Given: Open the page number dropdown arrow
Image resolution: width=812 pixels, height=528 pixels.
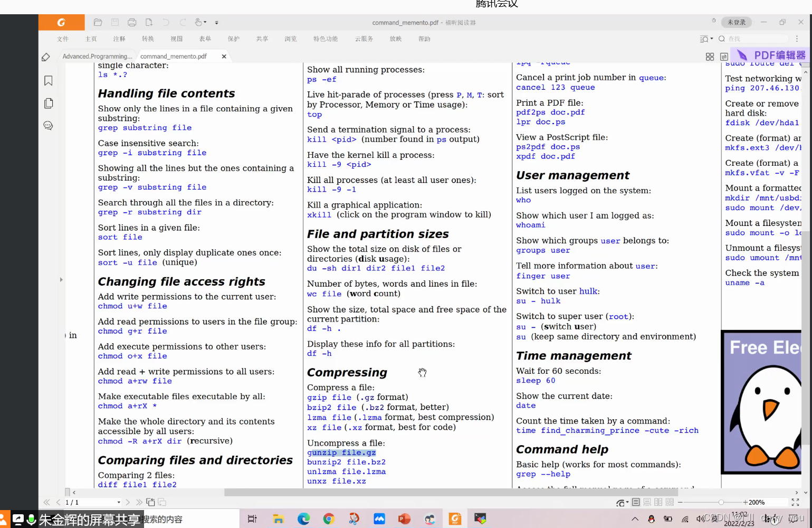Looking at the screenshot, I should click(x=119, y=502).
